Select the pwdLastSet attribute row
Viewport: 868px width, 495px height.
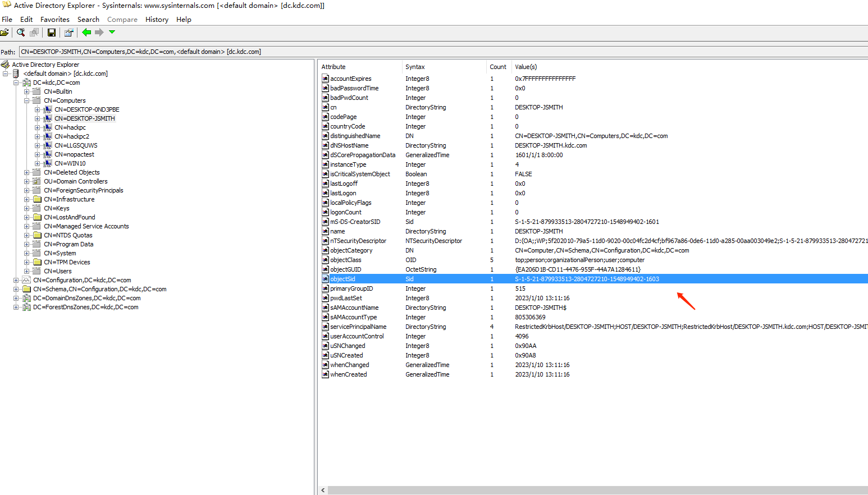593,298
